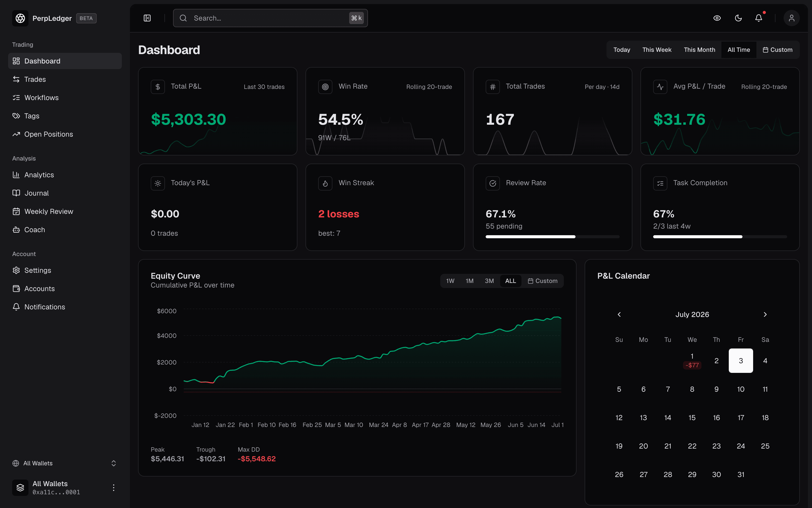Toggle the eye visibility icon
Image resolution: width=812 pixels, height=508 pixels.
click(717, 18)
